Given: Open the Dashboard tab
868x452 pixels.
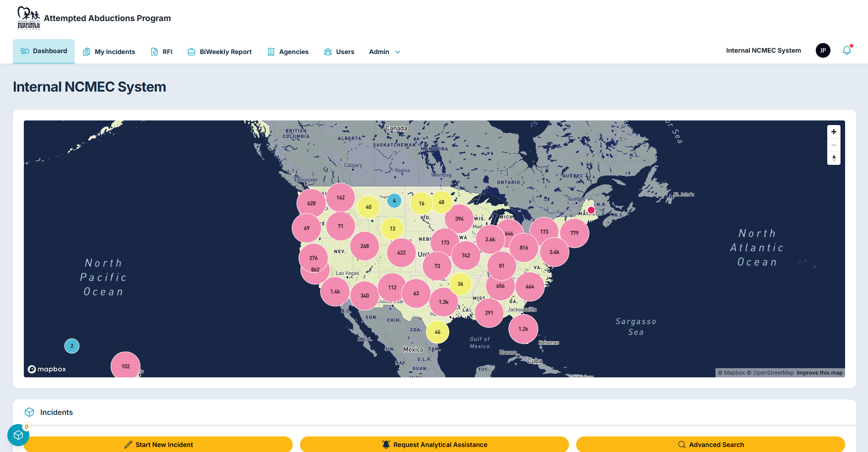Looking at the screenshot, I should 44,51.
